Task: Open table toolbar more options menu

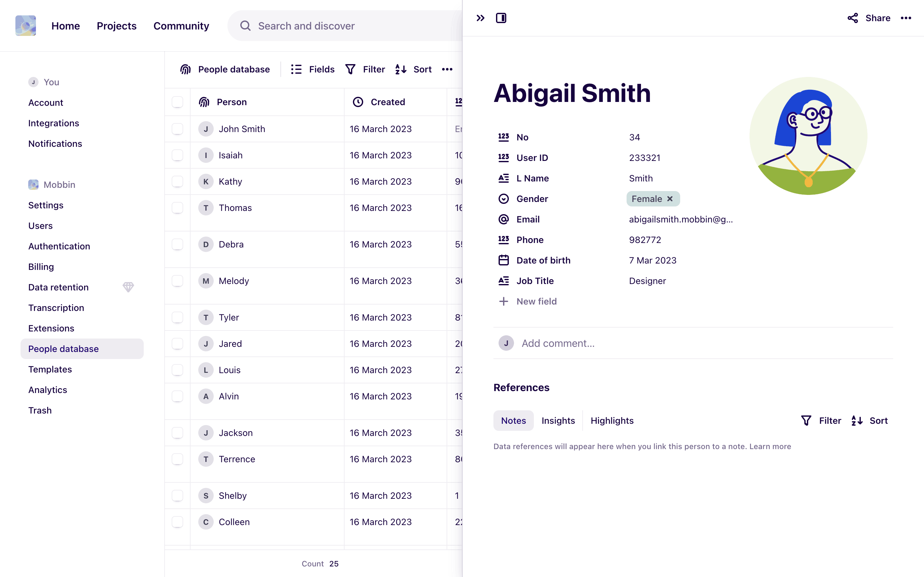Action: [x=447, y=69]
